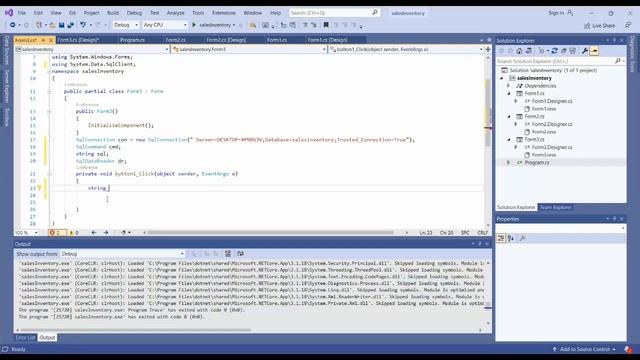The image size is (640, 360).
Task: Click the quick actions lightbulb on line 23
Action: [x=40, y=188]
